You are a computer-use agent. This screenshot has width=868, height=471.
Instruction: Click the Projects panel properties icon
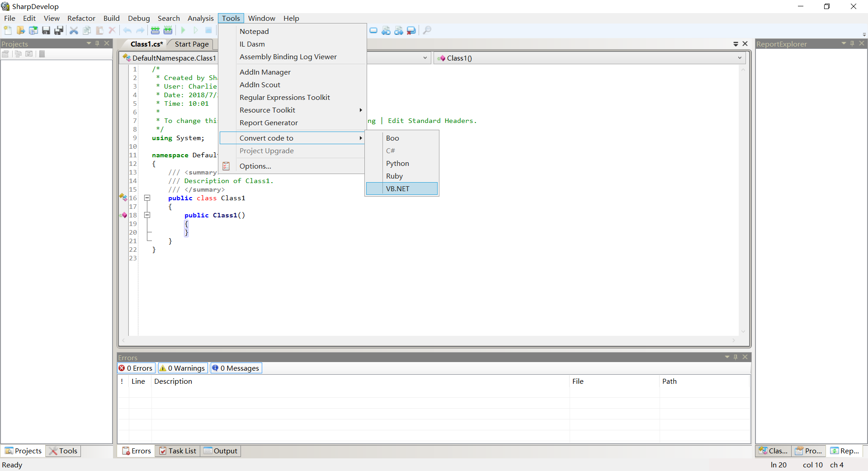(5, 54)
